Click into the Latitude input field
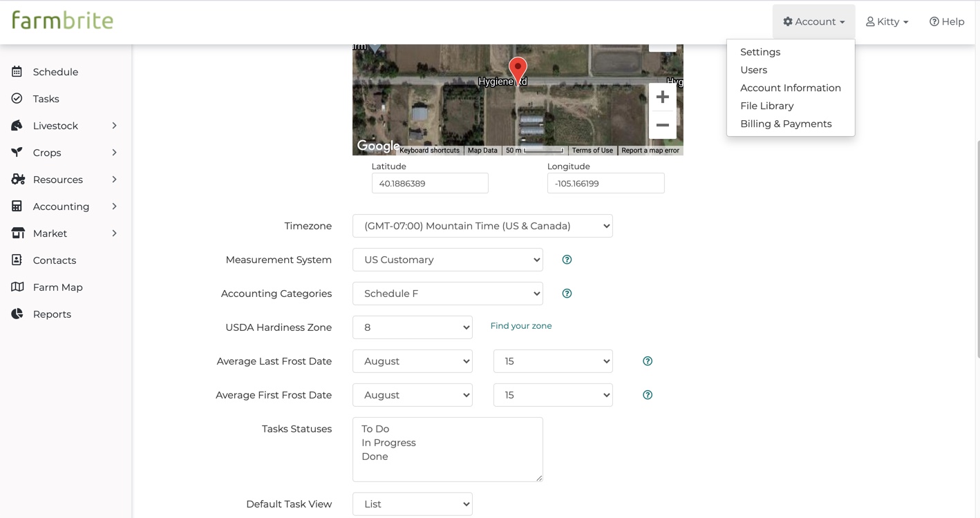Viewport: 980px width, 518px height. coord(430,184)
